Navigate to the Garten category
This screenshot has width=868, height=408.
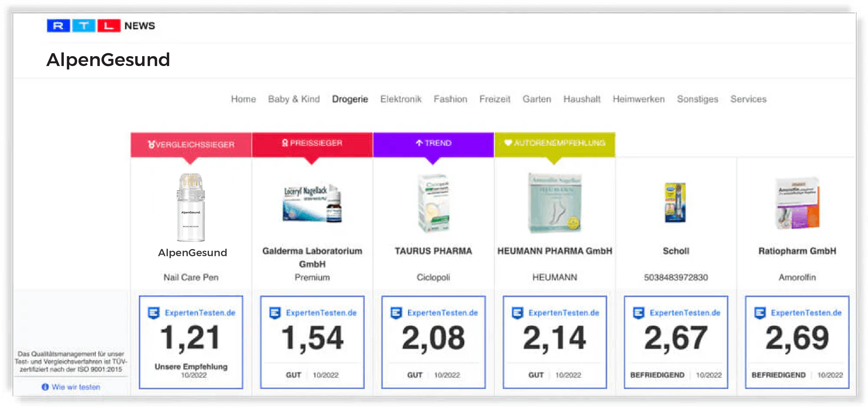[x=537, y=99]
